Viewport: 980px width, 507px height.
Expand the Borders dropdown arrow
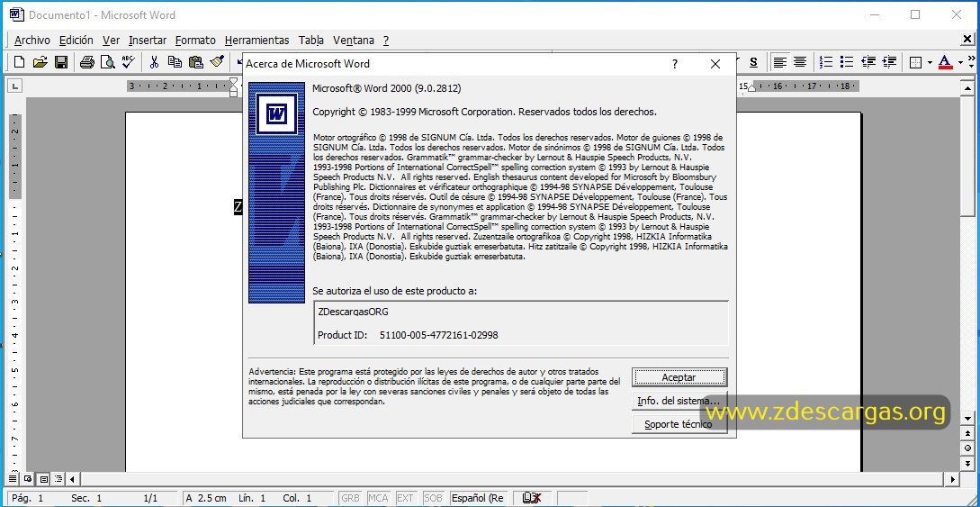(x=930, y=62)
